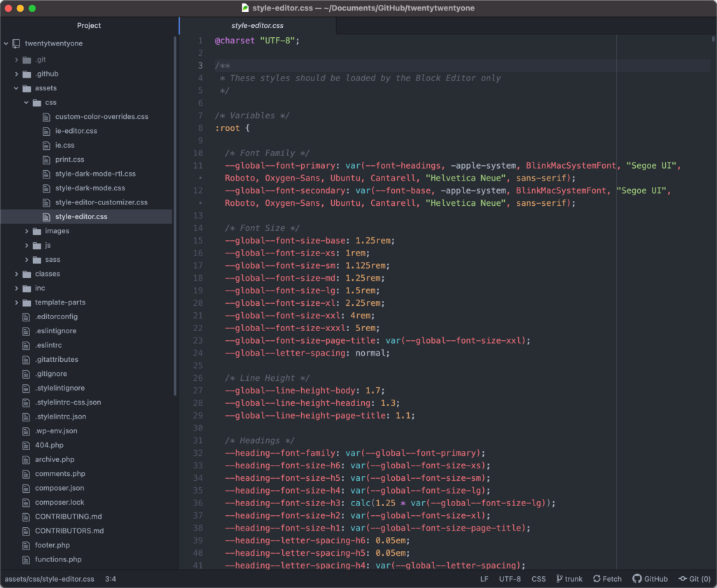The width and height of the screenshot is (717, 588).
Task: Click the sass folder icon
Action: pos(37,260)
